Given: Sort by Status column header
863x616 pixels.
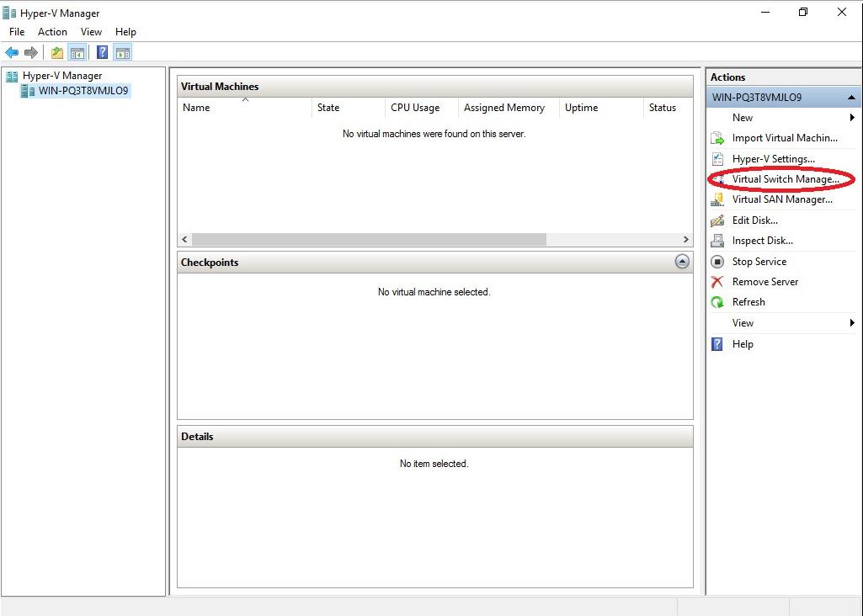Looking at the screenshot, I should (x=668, y=108).
